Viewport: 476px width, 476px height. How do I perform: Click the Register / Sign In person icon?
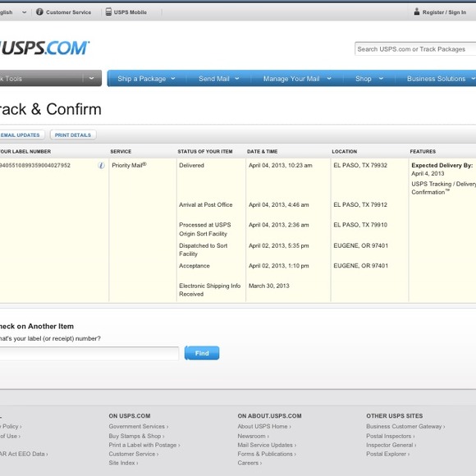pyautogui.click(x=417, y=11)
